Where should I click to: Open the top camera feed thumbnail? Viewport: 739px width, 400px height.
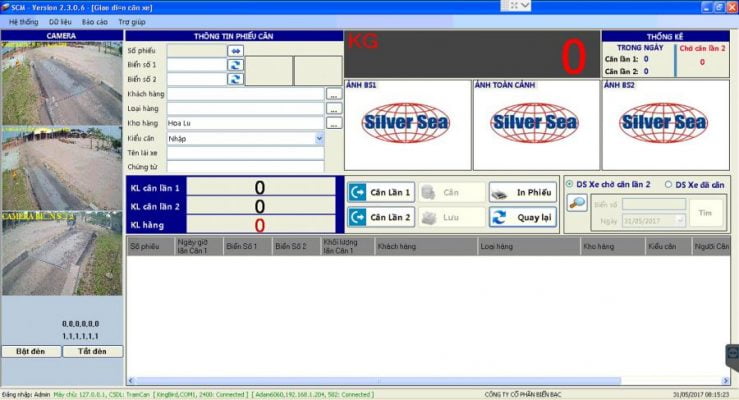[62, 83]
